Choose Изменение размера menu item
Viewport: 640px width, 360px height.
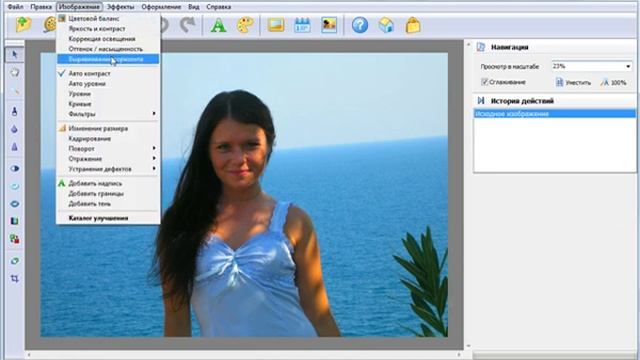pyautogui.click(x=108, y=129)
